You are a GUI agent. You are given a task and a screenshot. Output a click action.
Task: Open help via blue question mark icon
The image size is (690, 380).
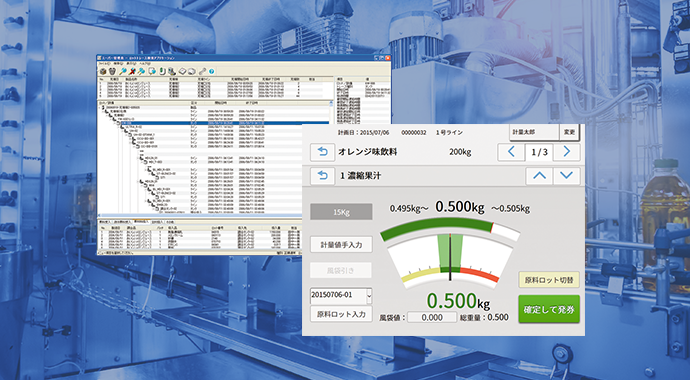(211, 71)
